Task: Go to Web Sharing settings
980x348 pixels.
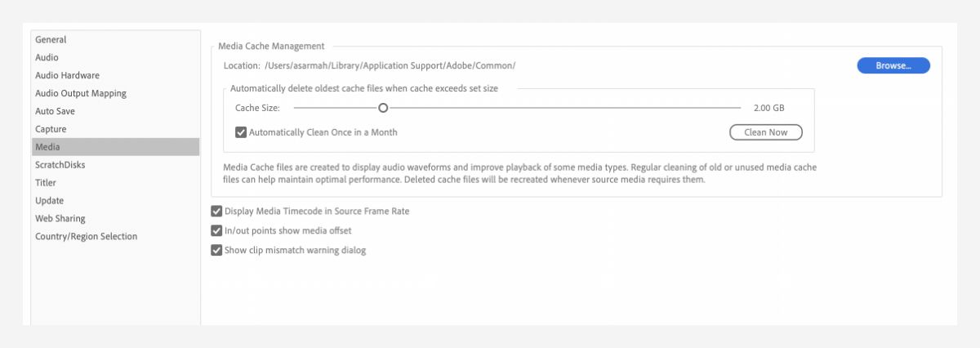Action: pos(60,219)
